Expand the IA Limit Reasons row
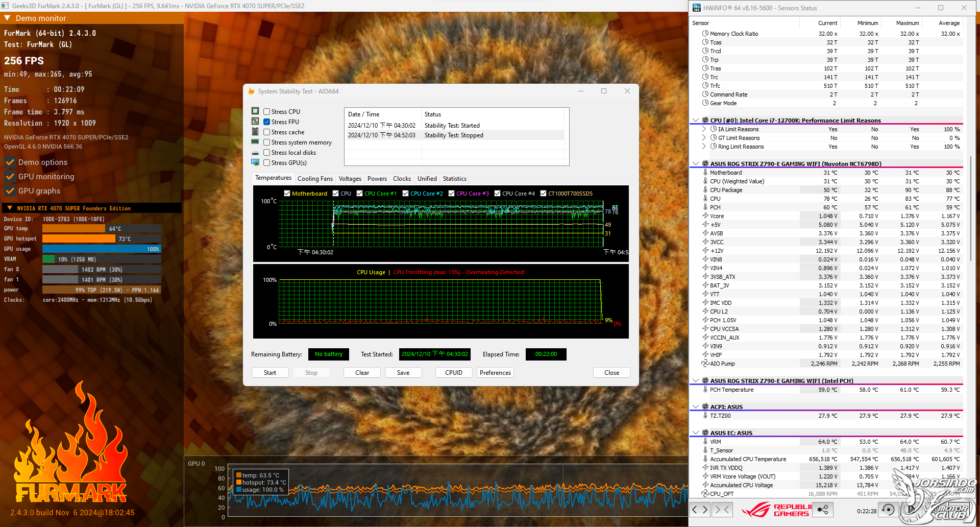Screen dimensions: 980x527 click(704, 129)
